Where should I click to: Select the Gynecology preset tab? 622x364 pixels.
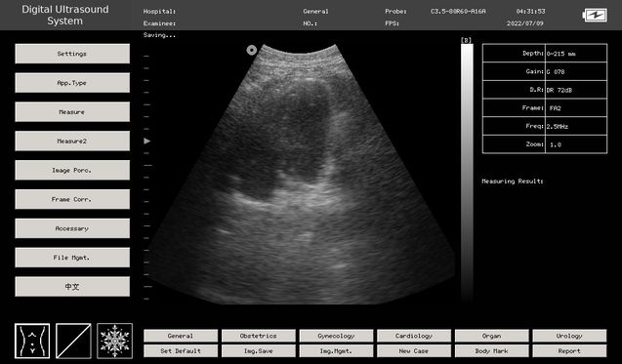click(x=336, y=336)
